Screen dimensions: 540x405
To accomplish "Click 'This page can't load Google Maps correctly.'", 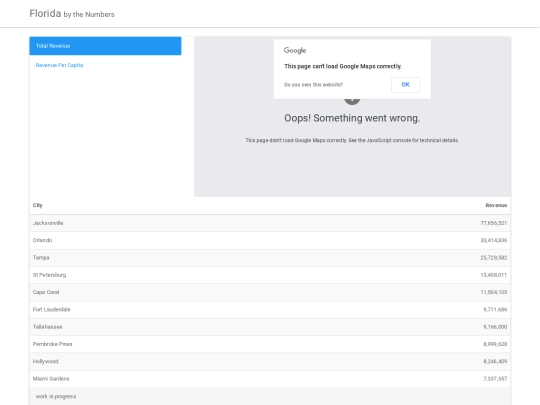I will 343,66.
